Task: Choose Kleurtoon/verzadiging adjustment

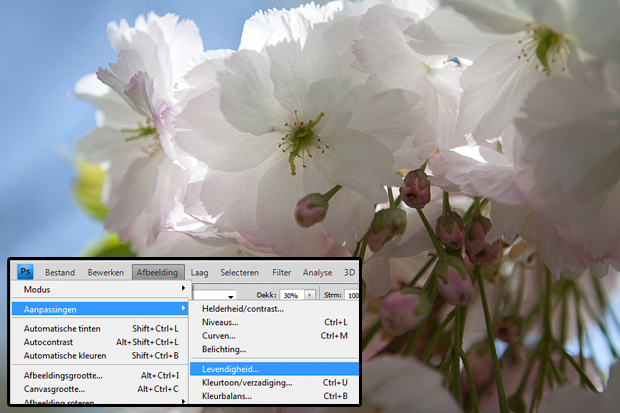Action: [274, 383]
